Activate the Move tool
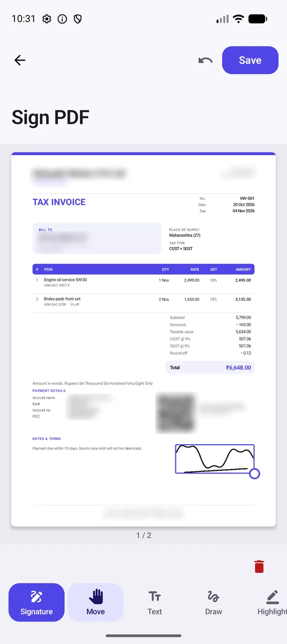Screen dimensions: 287x644 click(96, 603)
